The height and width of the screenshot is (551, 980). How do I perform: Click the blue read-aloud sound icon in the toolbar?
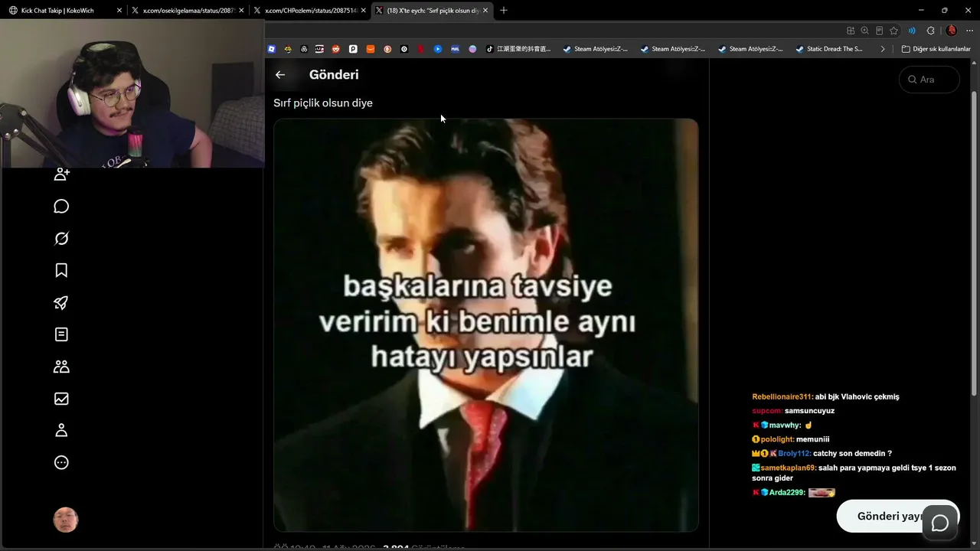912,31
